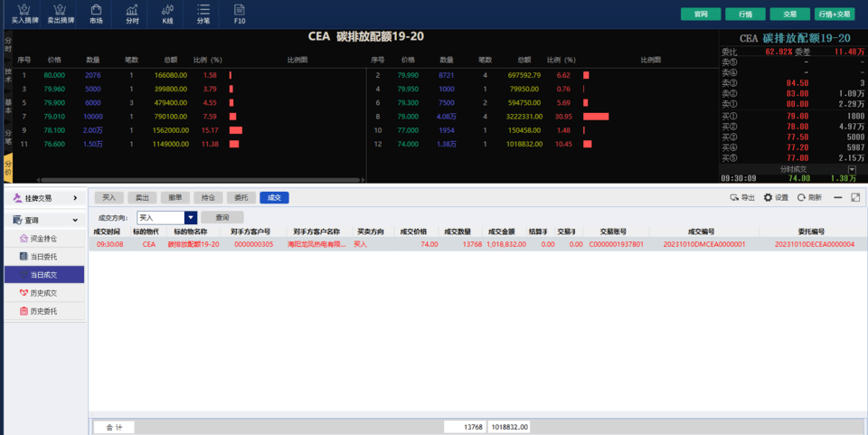Open 设置 settings with gear icon
The image size is (868, 435).
click(x=776, y=197)
